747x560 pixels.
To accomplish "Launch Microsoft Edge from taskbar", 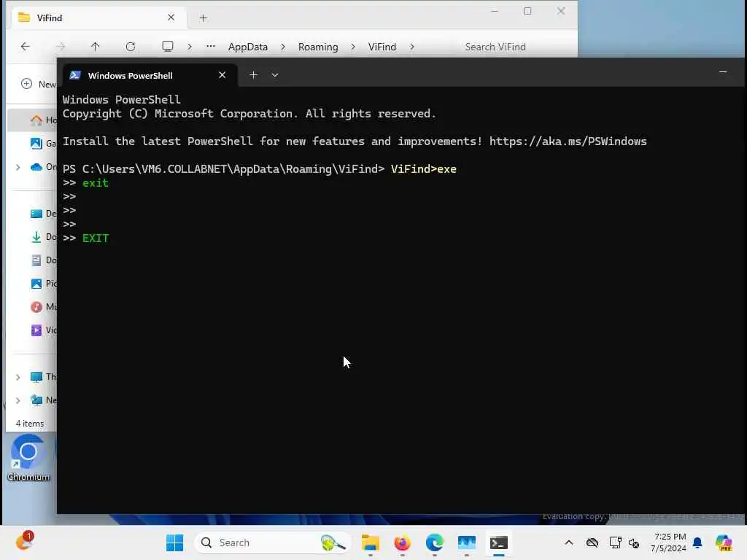I will 435,542.
